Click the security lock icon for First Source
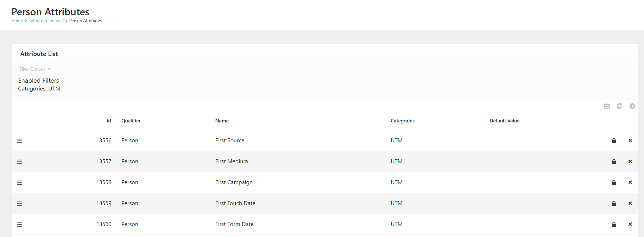The image size is (644, 237). 614,140
